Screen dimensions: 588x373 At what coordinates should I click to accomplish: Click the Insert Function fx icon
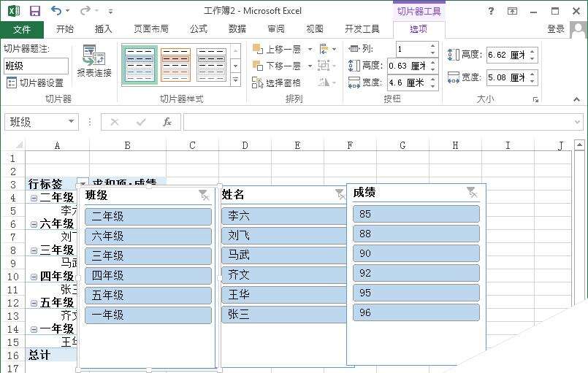pyautogui.click(x=167, y=122)
